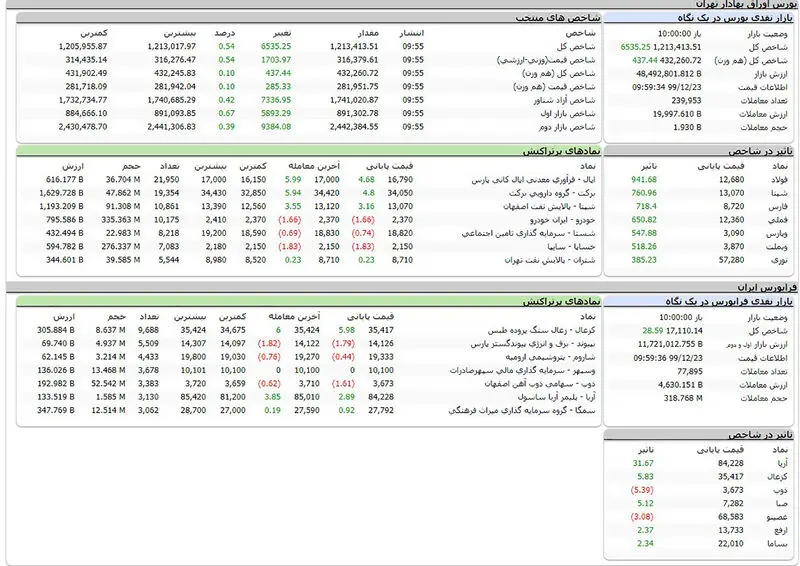Select 'صبا' in Farabourse impact table

click(x=782, y=503)
